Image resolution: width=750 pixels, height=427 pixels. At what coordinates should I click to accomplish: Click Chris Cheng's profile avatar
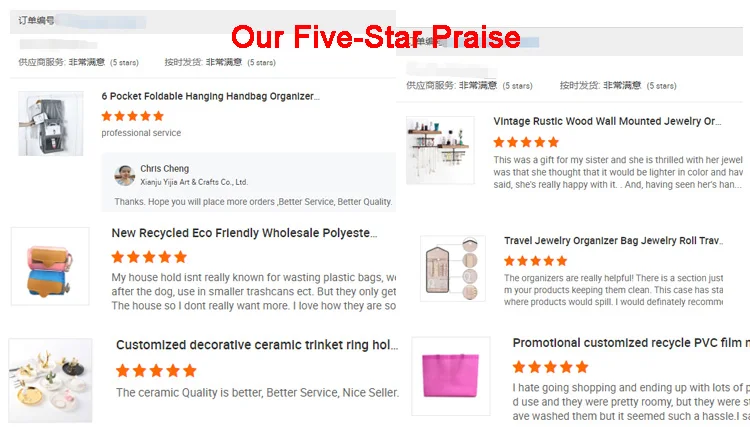(x=125, y=175)
